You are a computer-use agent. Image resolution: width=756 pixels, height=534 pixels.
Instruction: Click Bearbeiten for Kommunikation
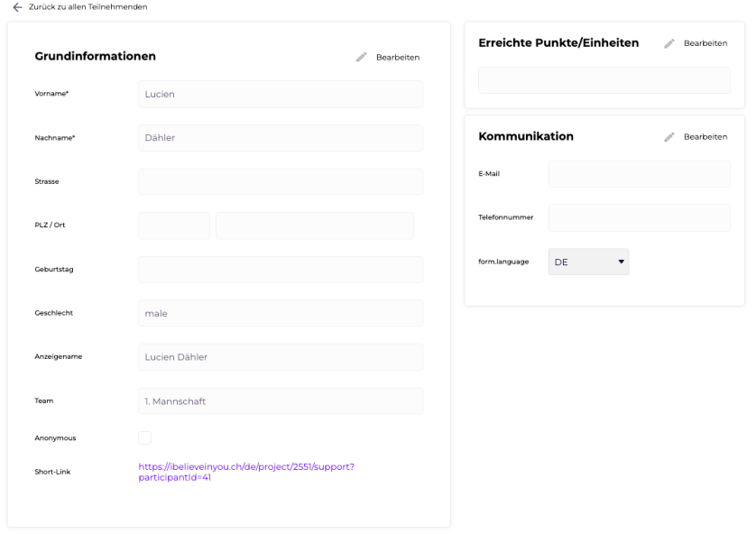(x=705, y=137)
